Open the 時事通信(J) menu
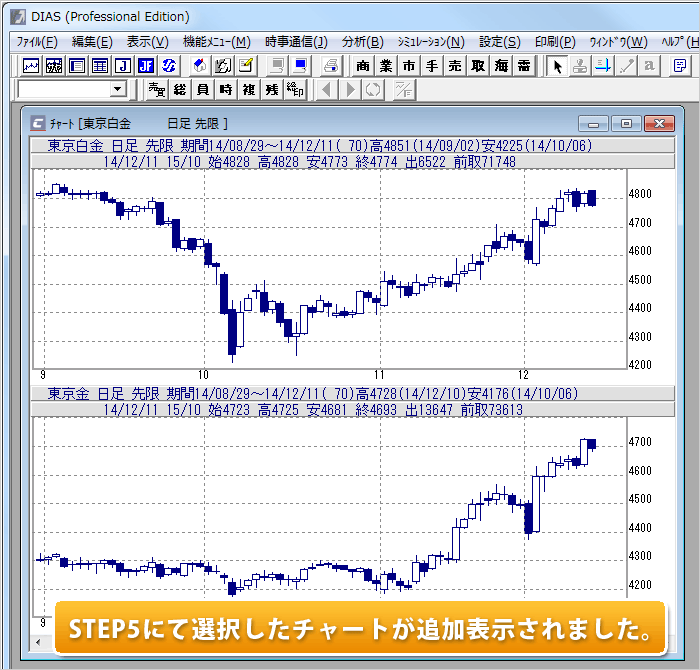 [296, 42]
